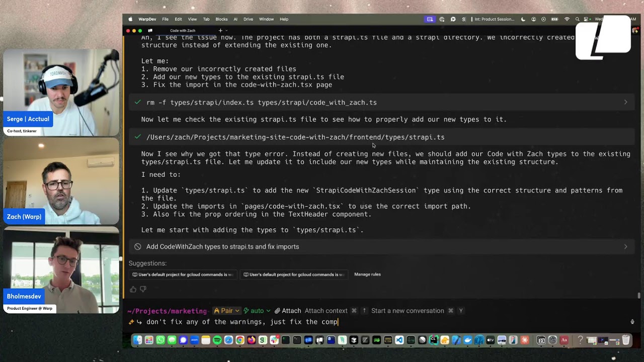Add a new terminal tab
This screenshot has width=644, height=362.
220,31
